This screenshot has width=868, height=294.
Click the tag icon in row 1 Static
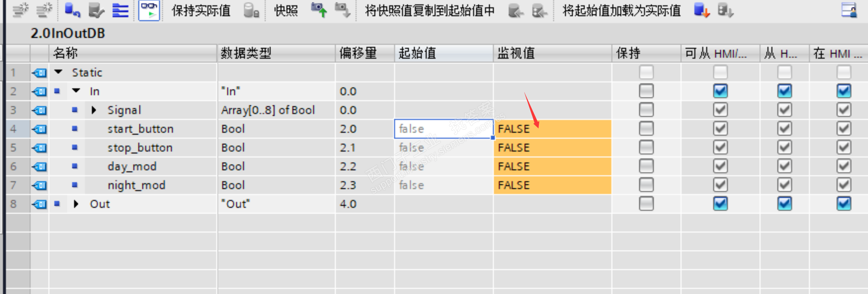(40, 73)
